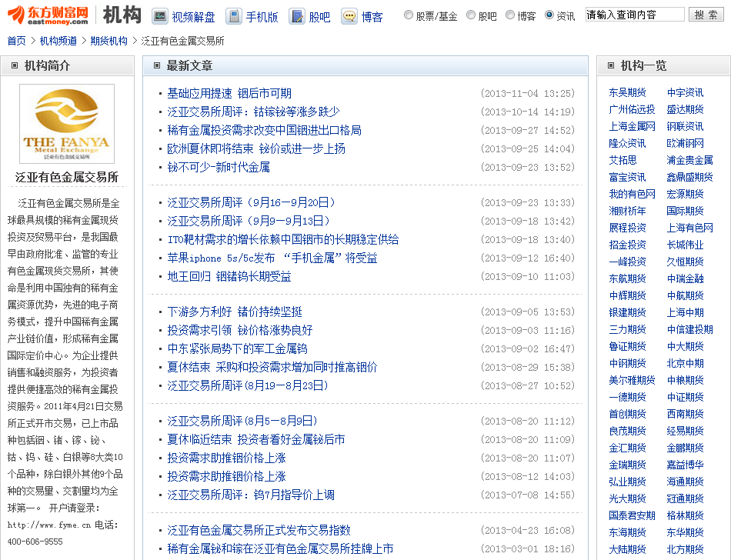
Task: Open 广州佑远投 institution link
Action: [633, 109]
